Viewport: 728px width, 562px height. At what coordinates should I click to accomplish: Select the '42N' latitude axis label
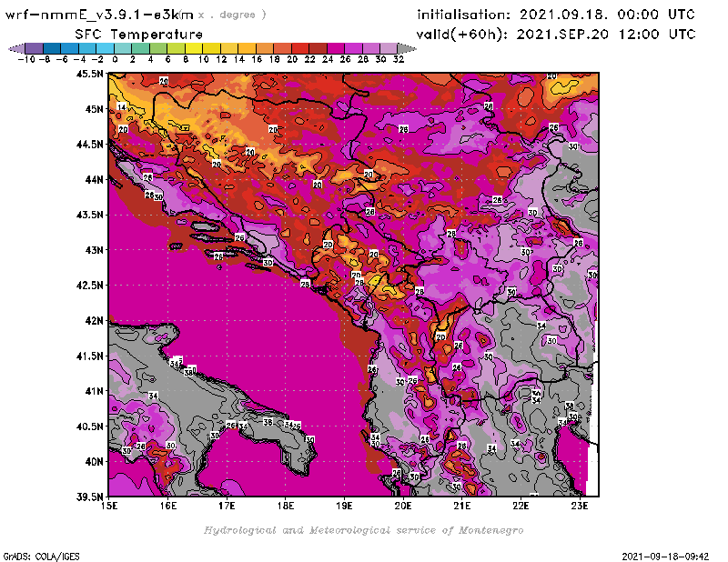94,321
